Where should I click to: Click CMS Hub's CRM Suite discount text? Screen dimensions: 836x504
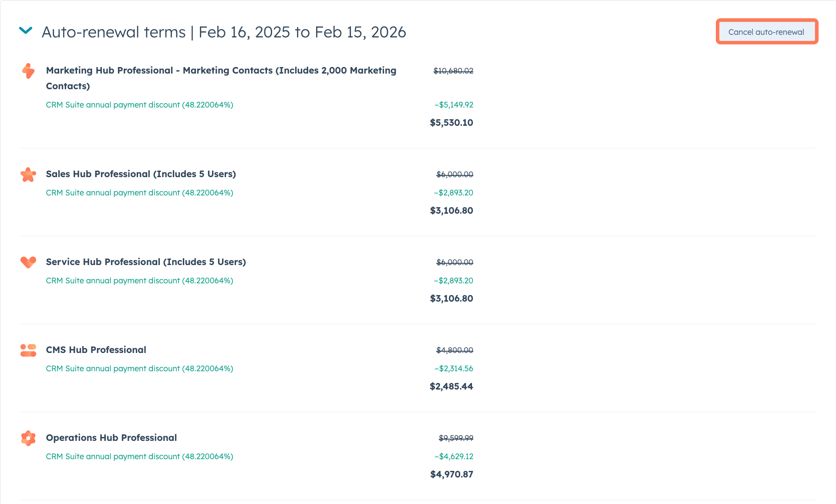[x=139, y=369]
